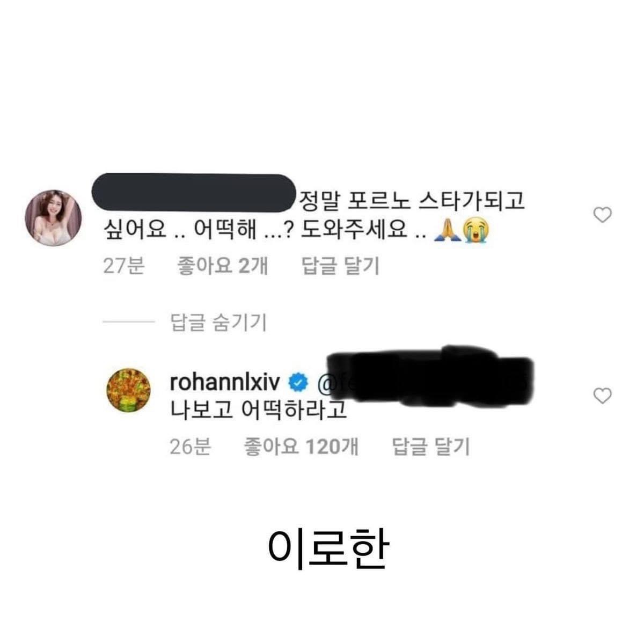Like the first comment with the heart icon
The image size is (644, 644).
point(603,215)
